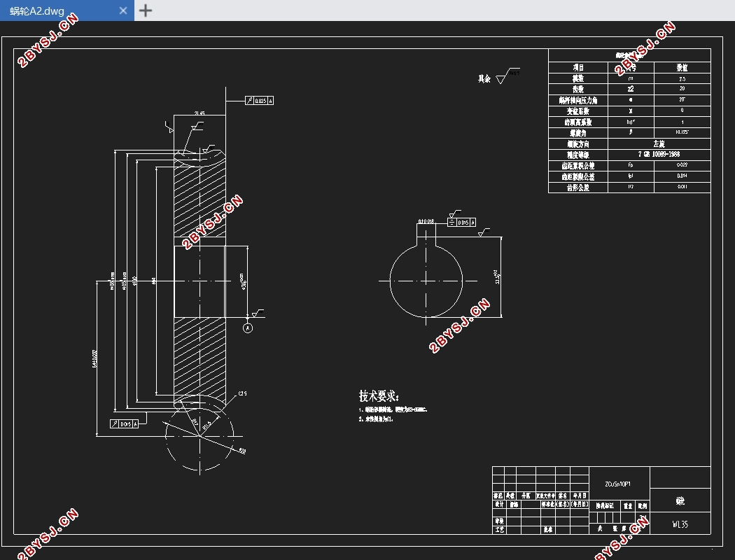Click the Fp symbol cell
The image size is (735, 560).
tap(631, 165)
